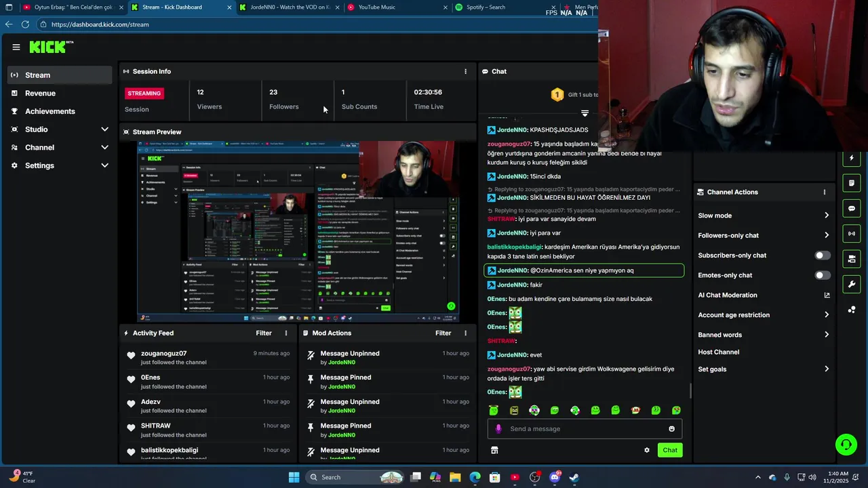868x488 pixels.
Task: Open the chat bubble icon in right sidebar
Action: [x=852, y=208]
